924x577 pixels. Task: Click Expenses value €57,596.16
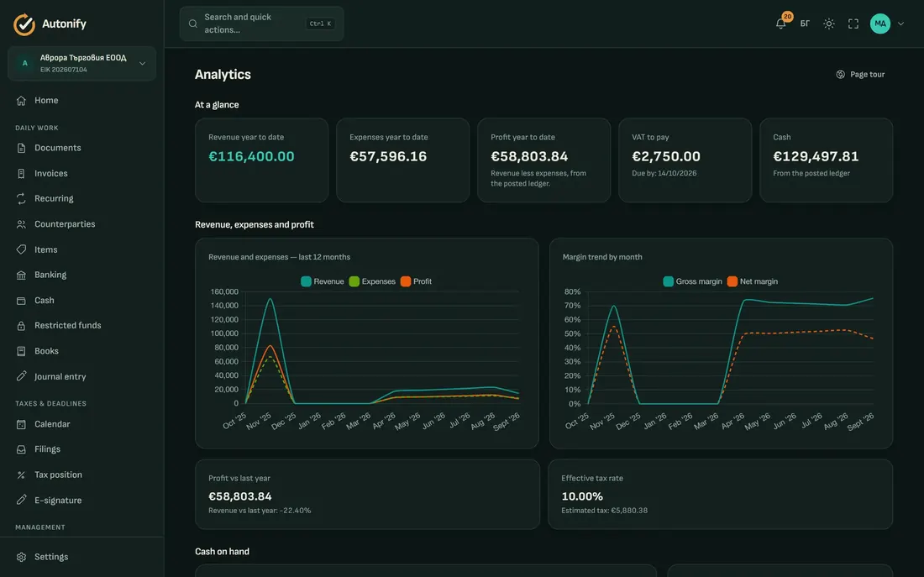[388, 156]
